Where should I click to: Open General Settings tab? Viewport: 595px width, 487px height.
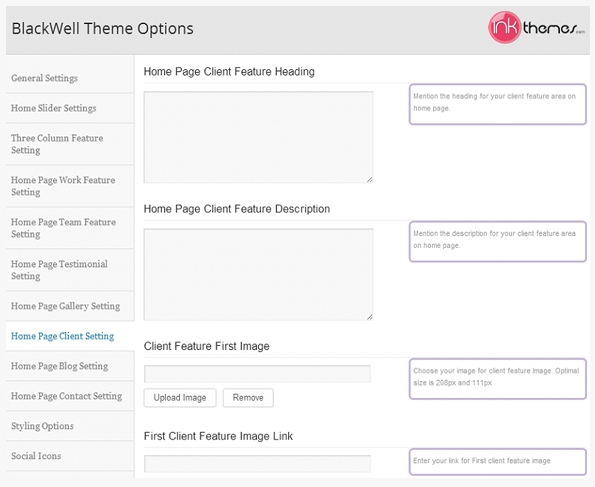coord(70,78)
